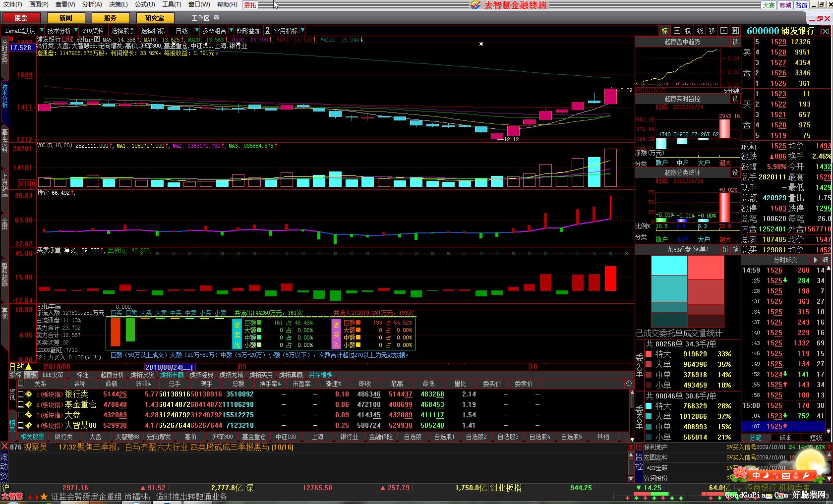Click the side panel toggle arrow icon
This screenshot has height=504, width=833.
[x=735, y=31]
